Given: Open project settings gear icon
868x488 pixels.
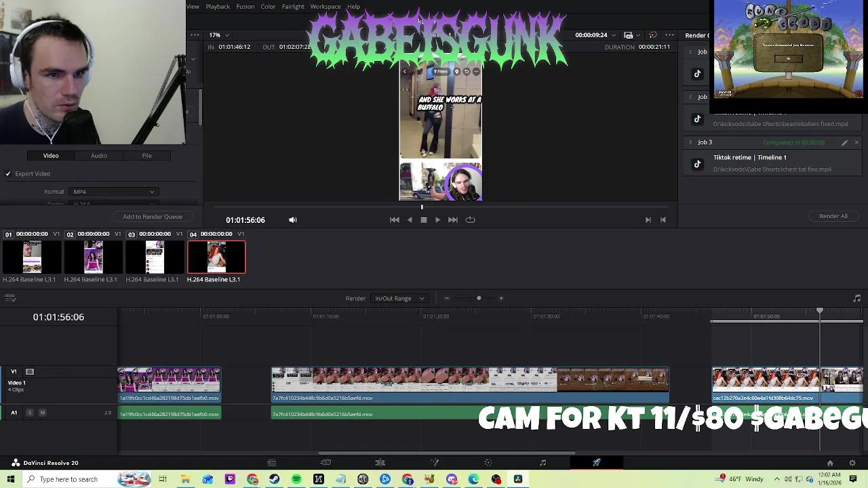Looking at the screenshot, I should 852,463.
